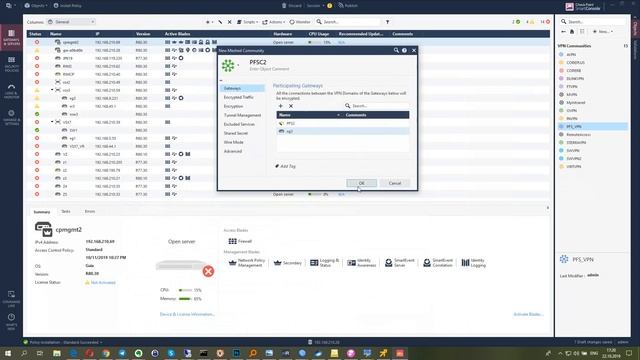Click the add gateway plus icon in dialog
Image resolution: width=640 pixels, height=360 pixels.
point(280,106)
